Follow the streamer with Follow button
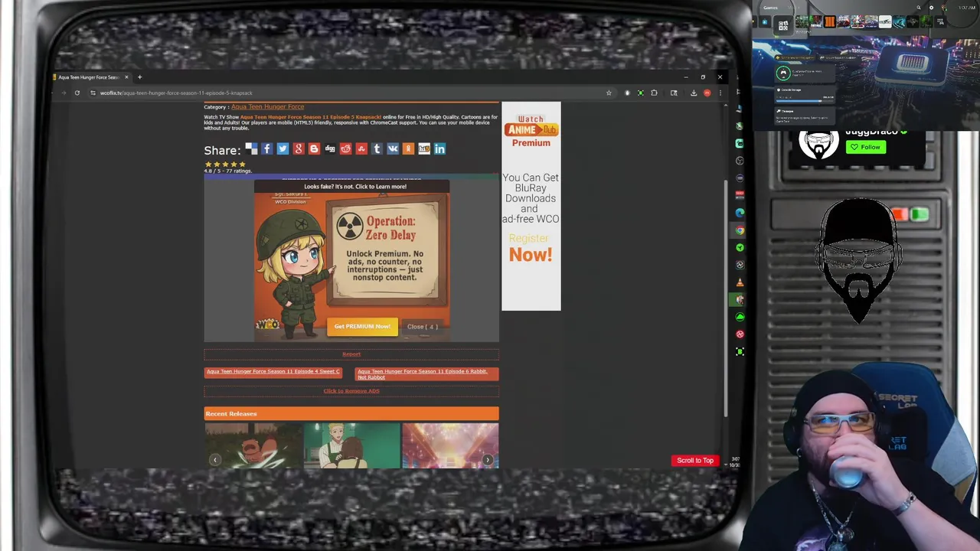 click(x=866, y=147)
